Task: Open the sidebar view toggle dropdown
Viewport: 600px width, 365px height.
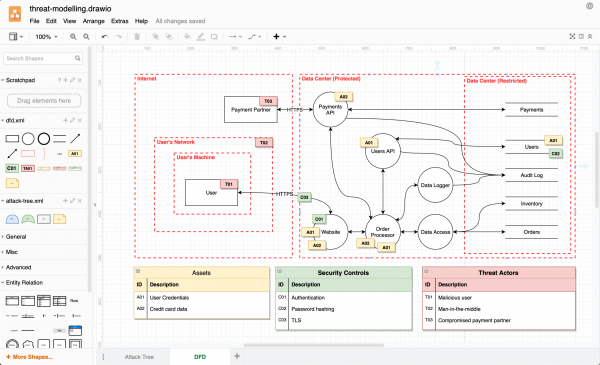Action: tap(16, 37)
